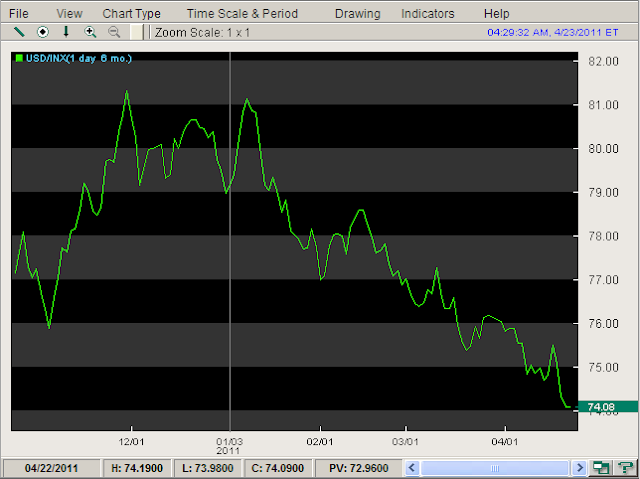
Task: Click the 12/01 date axis label
Action: point(131,441)
